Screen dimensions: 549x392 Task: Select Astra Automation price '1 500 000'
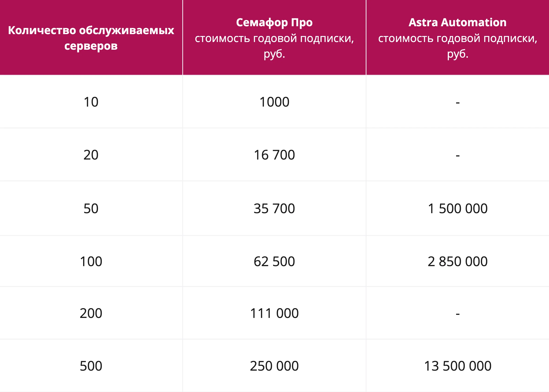(457, 208)
